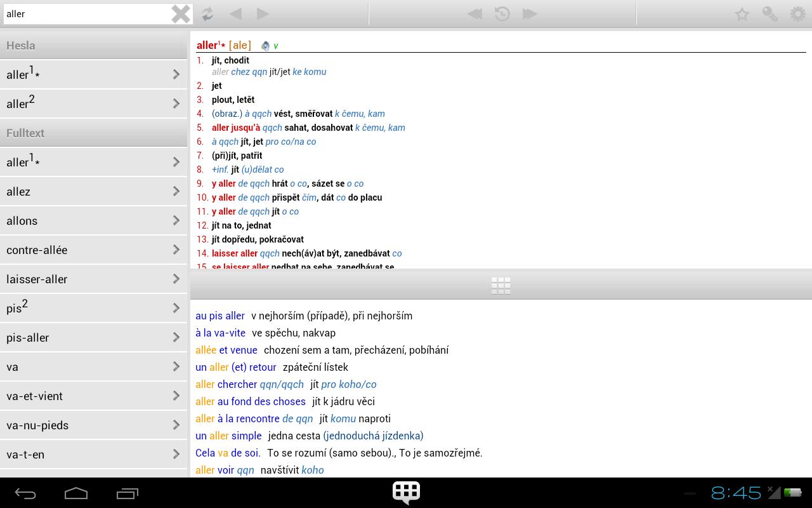Image resolution: width=812 pixels, height=508 pixels.
Task: Select allez in Fulltext list
Action: tap(93, 191)
